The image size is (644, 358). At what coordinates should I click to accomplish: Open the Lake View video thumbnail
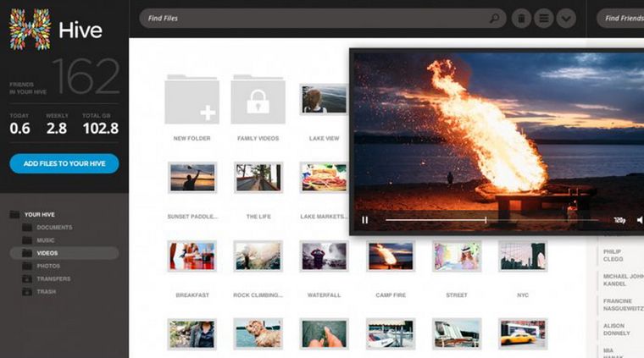(x=324, y=99)
